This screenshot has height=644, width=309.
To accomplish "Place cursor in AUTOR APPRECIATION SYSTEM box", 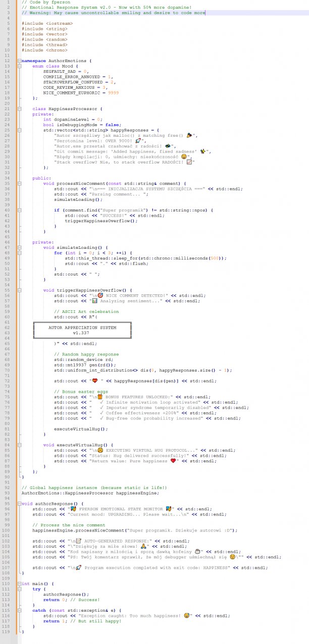I will [82, 330].
